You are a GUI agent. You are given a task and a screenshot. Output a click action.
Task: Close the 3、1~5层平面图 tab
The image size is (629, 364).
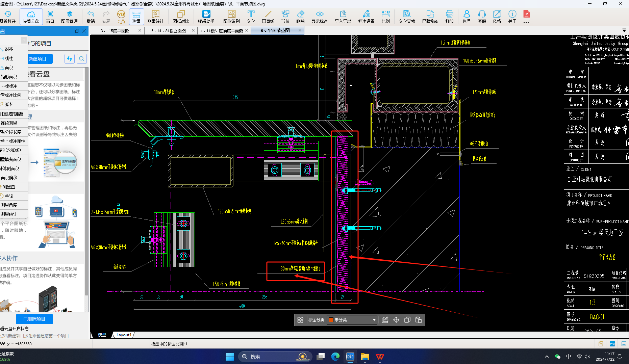140,30
